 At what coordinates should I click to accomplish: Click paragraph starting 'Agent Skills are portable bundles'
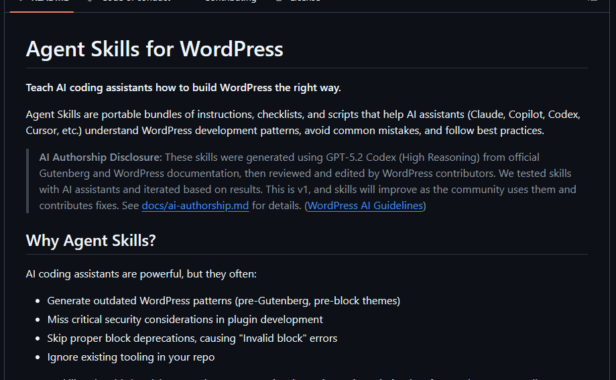(303, 122)
